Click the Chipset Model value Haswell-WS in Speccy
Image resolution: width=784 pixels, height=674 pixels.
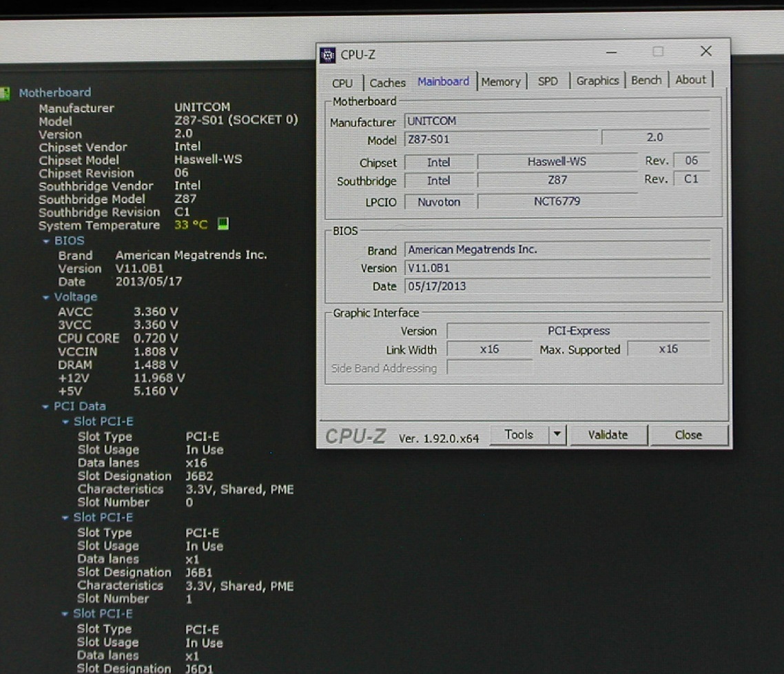tap(208, 159)
